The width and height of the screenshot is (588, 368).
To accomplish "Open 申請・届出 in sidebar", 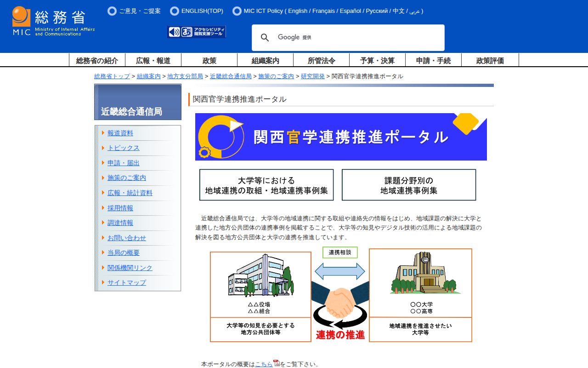I will coord(124,163).
